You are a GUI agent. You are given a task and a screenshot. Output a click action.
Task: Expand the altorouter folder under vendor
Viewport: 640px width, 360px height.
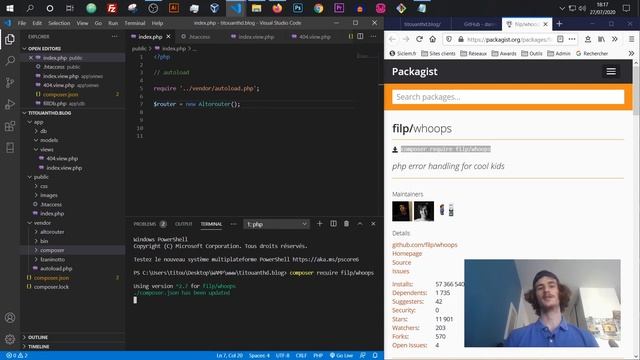[52, 232]
